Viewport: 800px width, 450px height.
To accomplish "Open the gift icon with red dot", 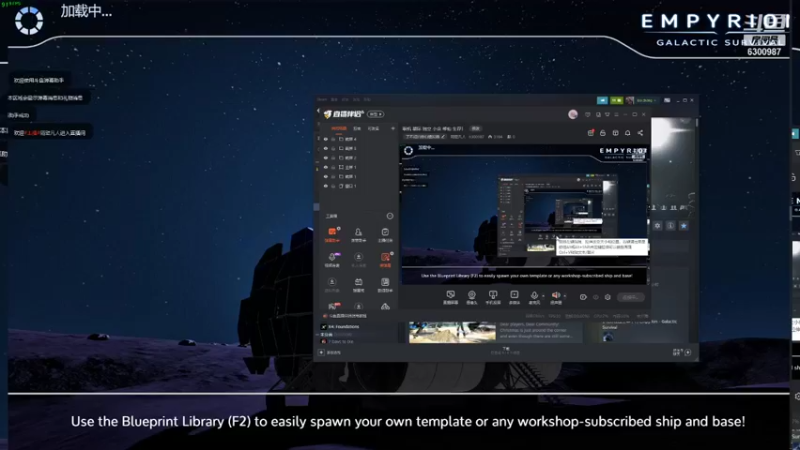I will point(591,133).
